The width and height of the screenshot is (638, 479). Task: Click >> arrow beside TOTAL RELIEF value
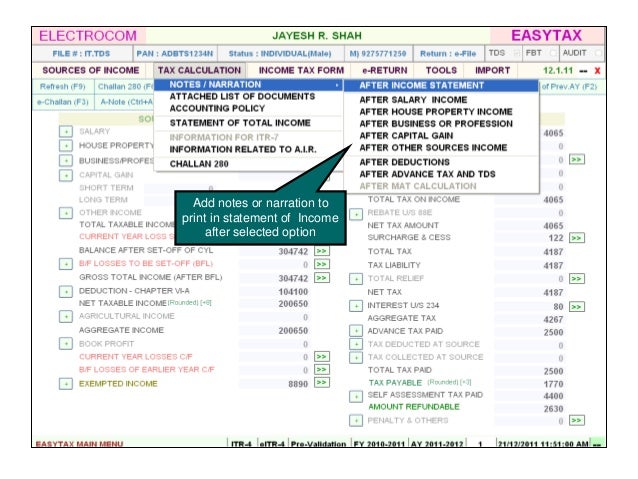(577, 278)
